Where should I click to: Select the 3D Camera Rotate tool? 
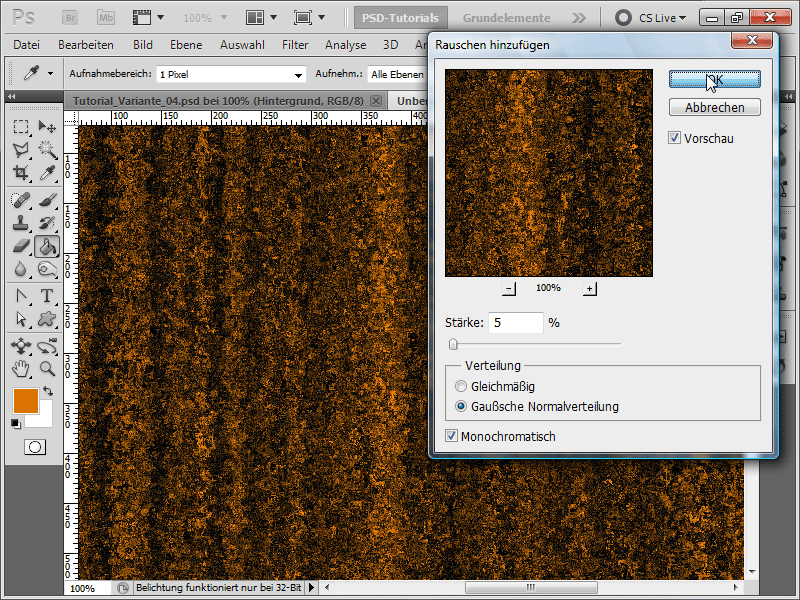(x=47, y=346)
